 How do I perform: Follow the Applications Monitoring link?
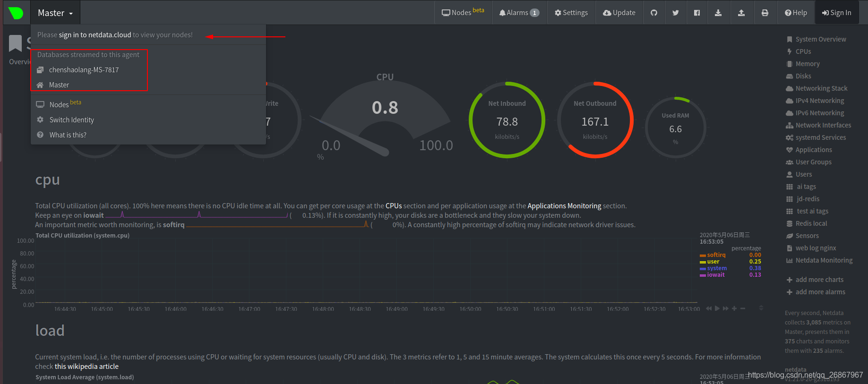(564, 206)
